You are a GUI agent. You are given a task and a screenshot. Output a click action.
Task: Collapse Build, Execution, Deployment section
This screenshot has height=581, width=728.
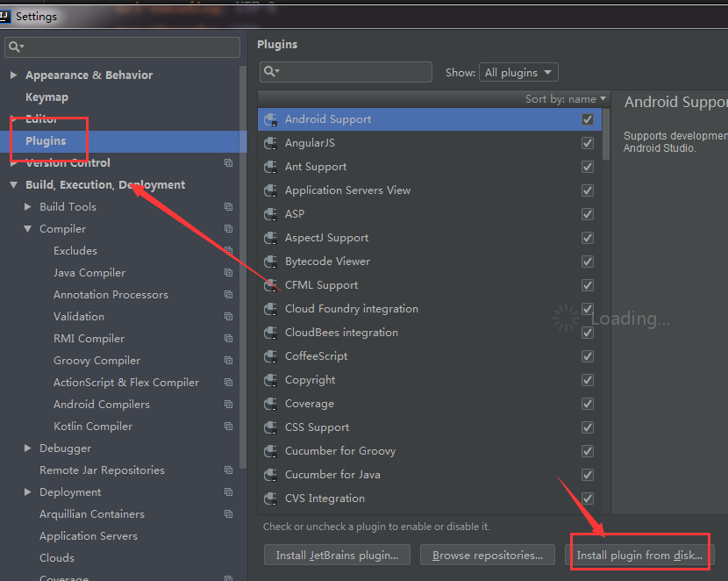13,185
